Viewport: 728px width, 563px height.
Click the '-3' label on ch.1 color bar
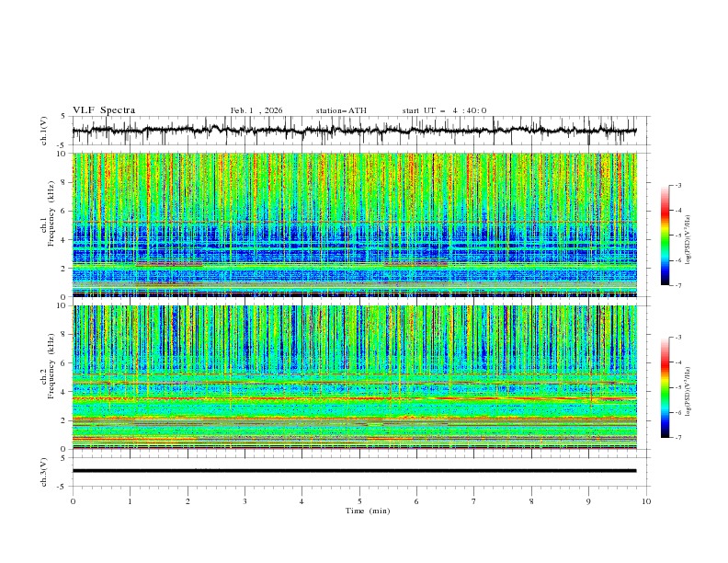pyautogui.click(x=677, y=185)
